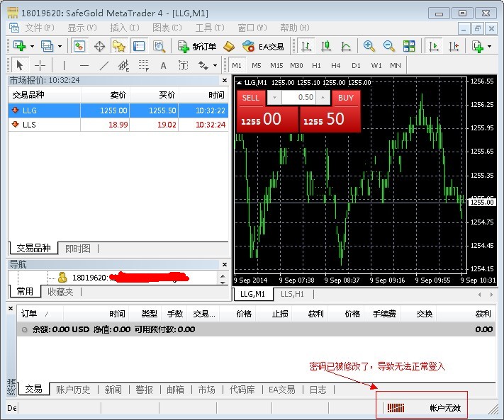Switch chart to bar chart icon
The height and width of the screenshot is (420, 504).
[x=306, y=46]
